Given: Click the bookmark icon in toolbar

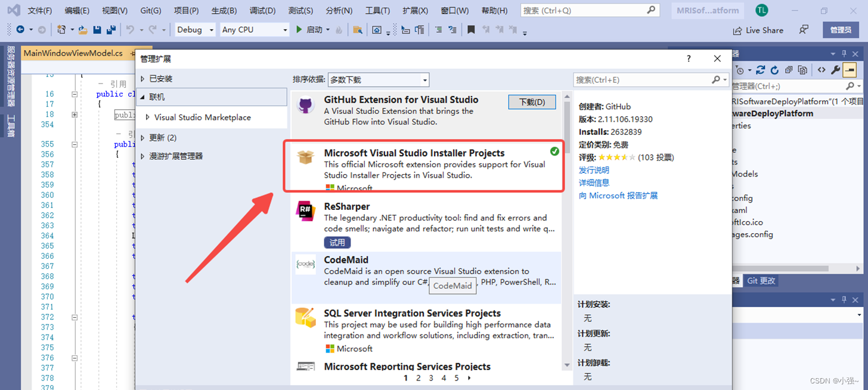Looking at the screenshot, I should (x=471, y=30).
